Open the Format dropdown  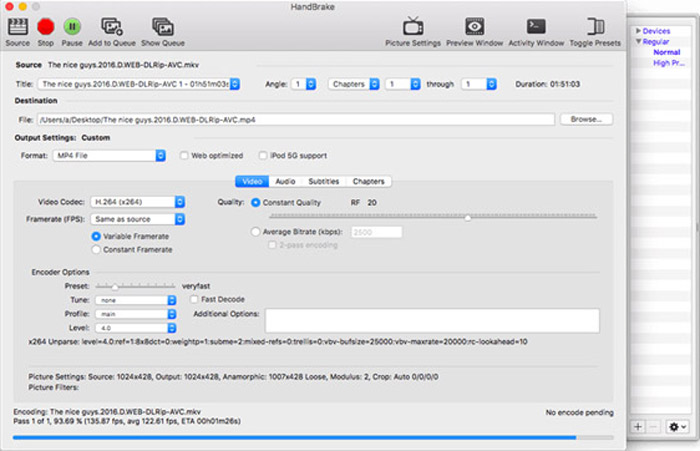point(109,155)
